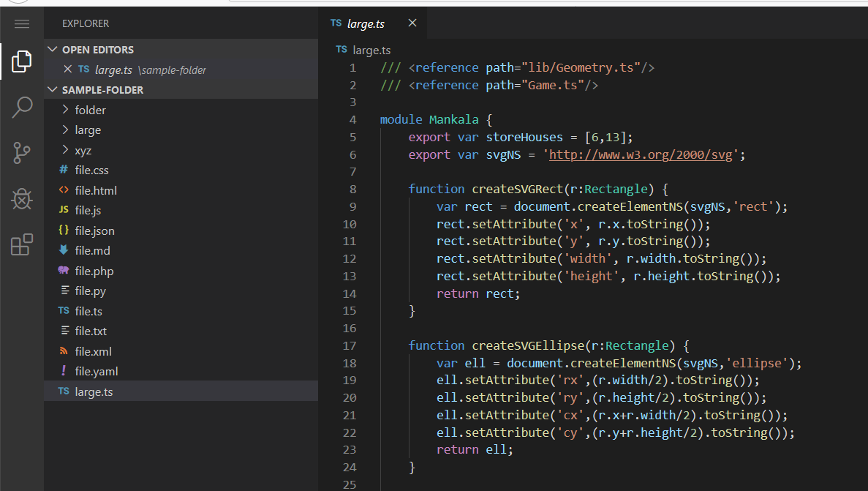The image size is (868, 491).
Task: Close the large.ts tab
Action: [412, 23]
